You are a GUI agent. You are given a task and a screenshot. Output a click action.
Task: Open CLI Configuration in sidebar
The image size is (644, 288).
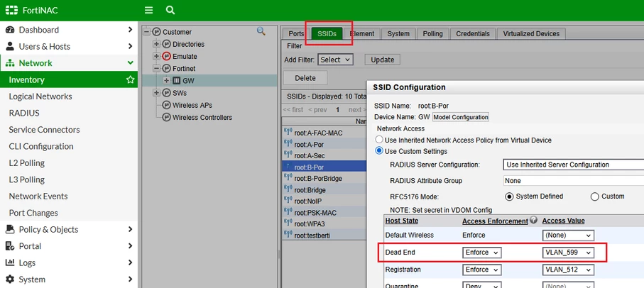coord(41,146)
